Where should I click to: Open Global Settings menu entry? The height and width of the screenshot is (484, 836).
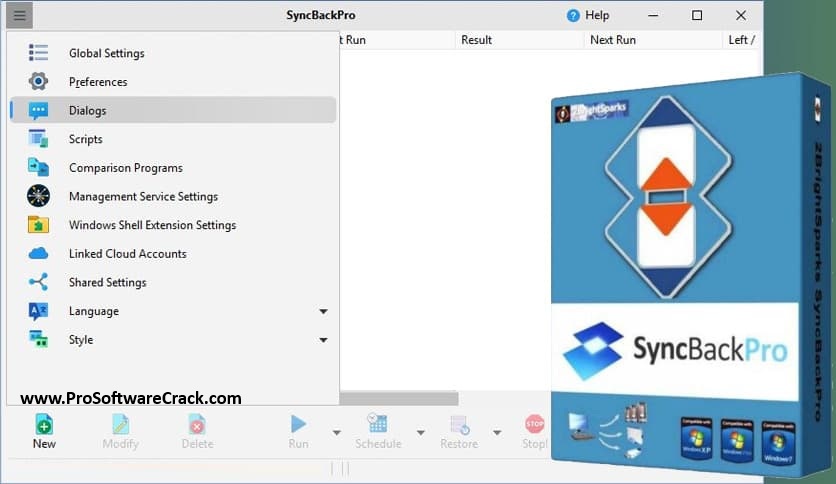173,53
